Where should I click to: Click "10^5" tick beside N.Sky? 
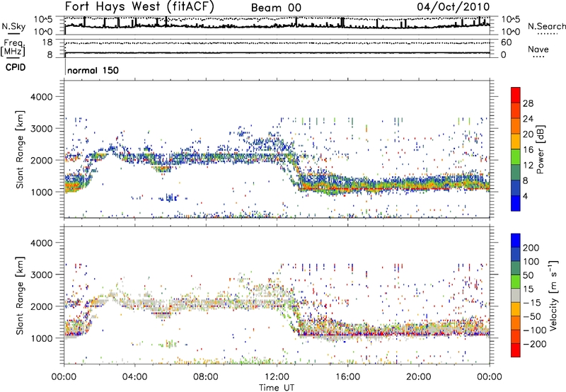point(43,19)
